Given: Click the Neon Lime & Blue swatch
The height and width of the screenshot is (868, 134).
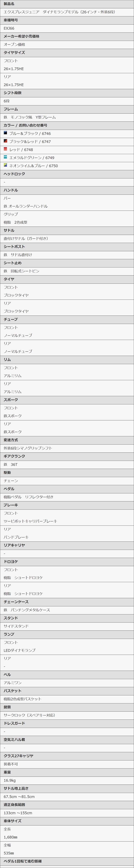Looking at the screenshot, I should pyautogui.click(x=5, y=165).
